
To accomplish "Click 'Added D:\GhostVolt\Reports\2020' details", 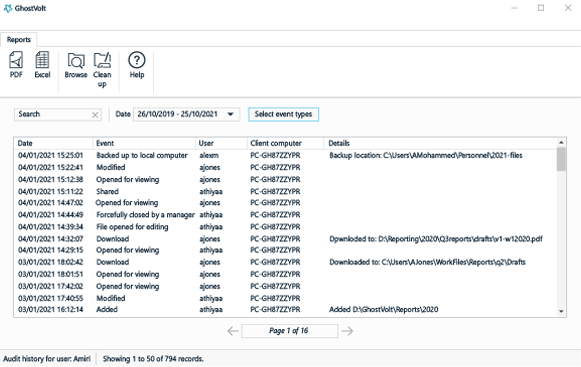I will pyautogui.click(x=384, y=310).
